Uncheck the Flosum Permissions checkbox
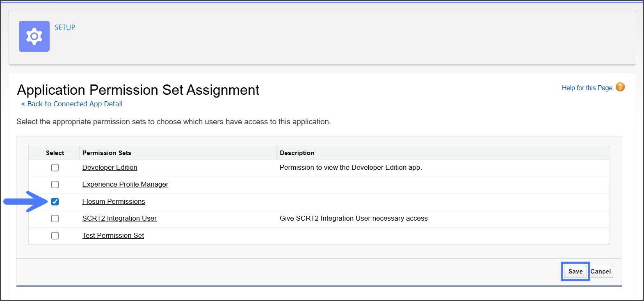 coord(55,202)
